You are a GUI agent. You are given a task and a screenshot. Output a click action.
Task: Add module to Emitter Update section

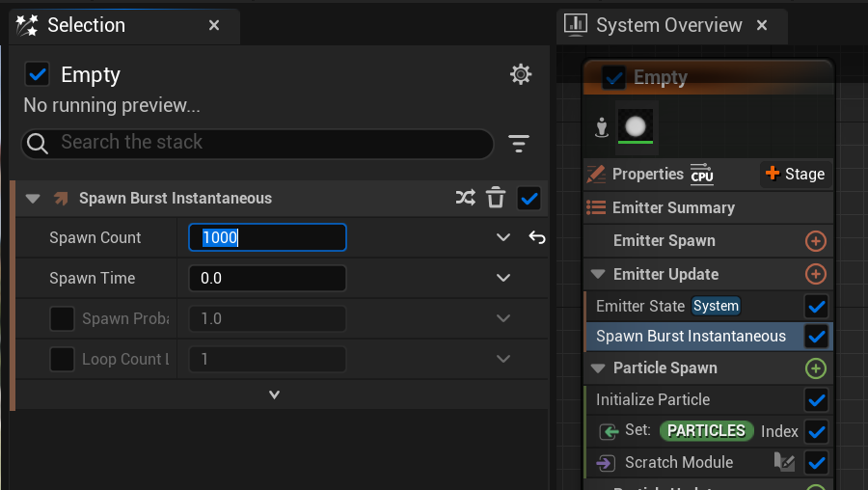[x=816, y=275]
